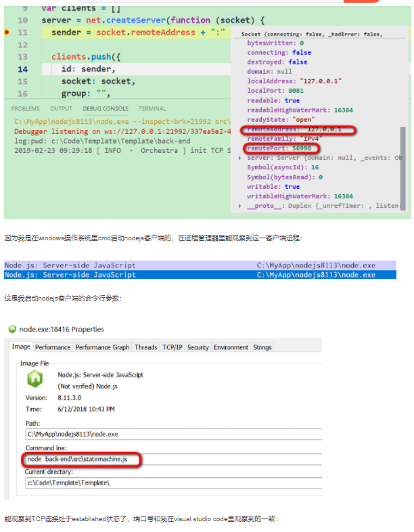Click the localAddress: "127.0.0.1" property

(x=294, y=81)
